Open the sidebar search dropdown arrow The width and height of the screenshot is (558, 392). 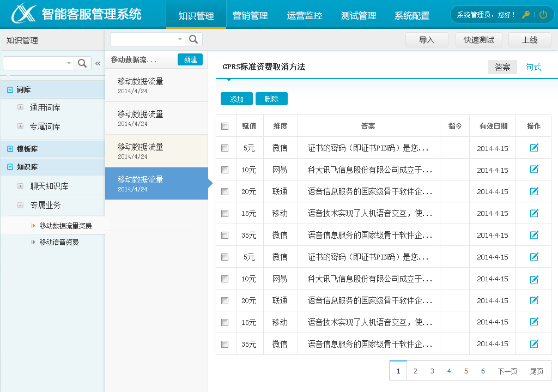[69, 63]
